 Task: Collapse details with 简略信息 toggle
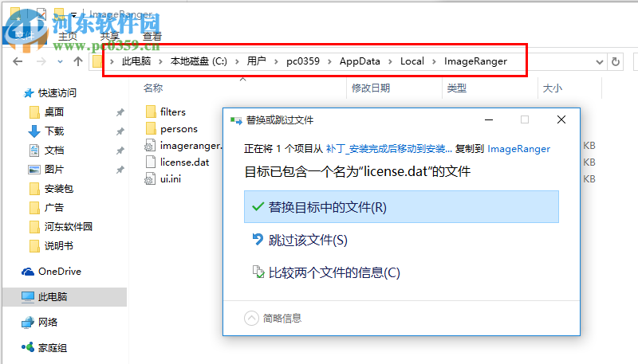point(273,318)
